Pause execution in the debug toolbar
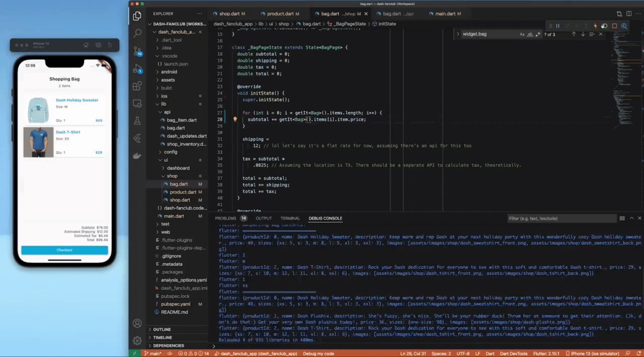644x357 pixels. 557,26
